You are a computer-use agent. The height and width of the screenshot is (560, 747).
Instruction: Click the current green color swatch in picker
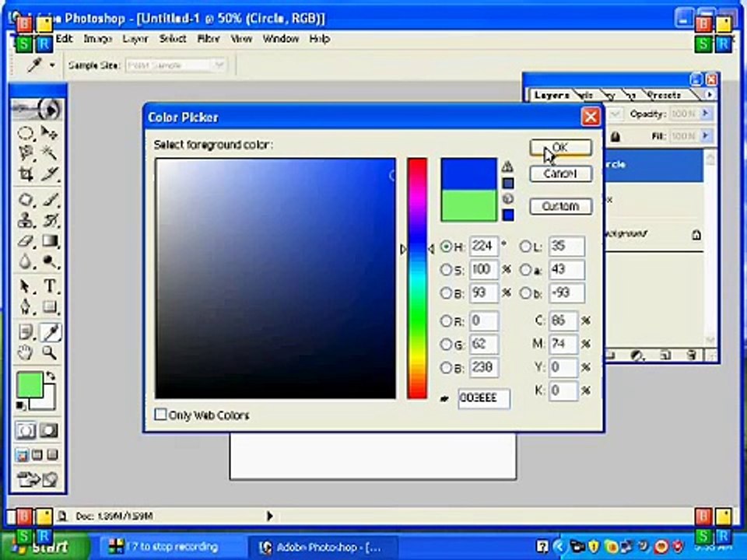point(468,205)
